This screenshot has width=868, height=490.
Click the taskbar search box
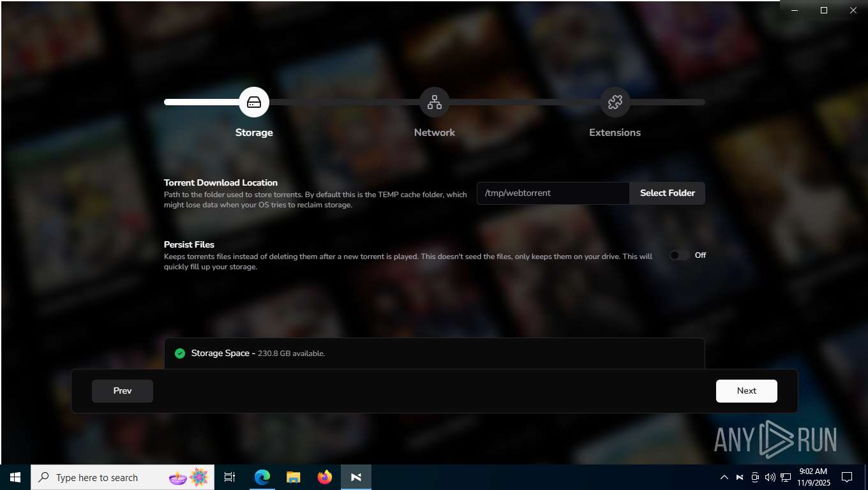tap(123, 477)
